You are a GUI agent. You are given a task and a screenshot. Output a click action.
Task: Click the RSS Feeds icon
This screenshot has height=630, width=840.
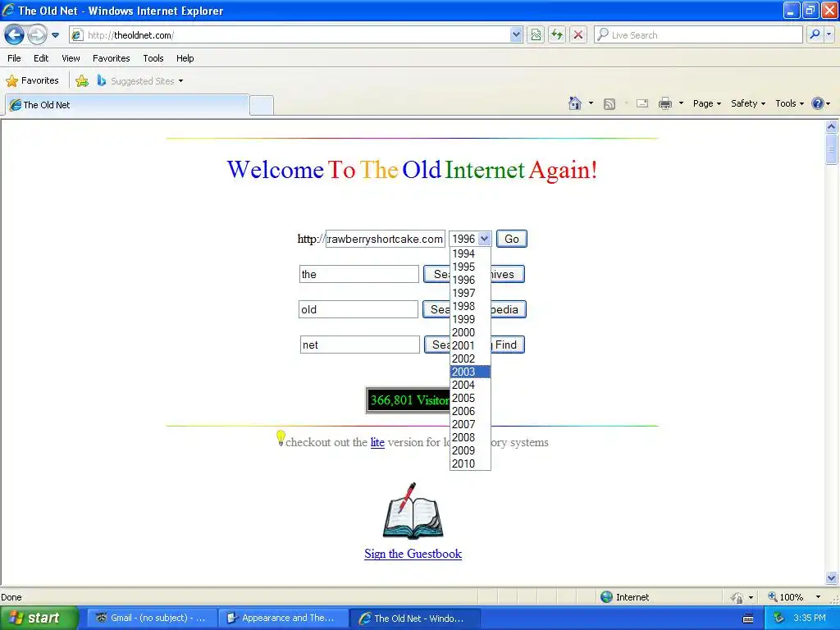pos(609,104)
